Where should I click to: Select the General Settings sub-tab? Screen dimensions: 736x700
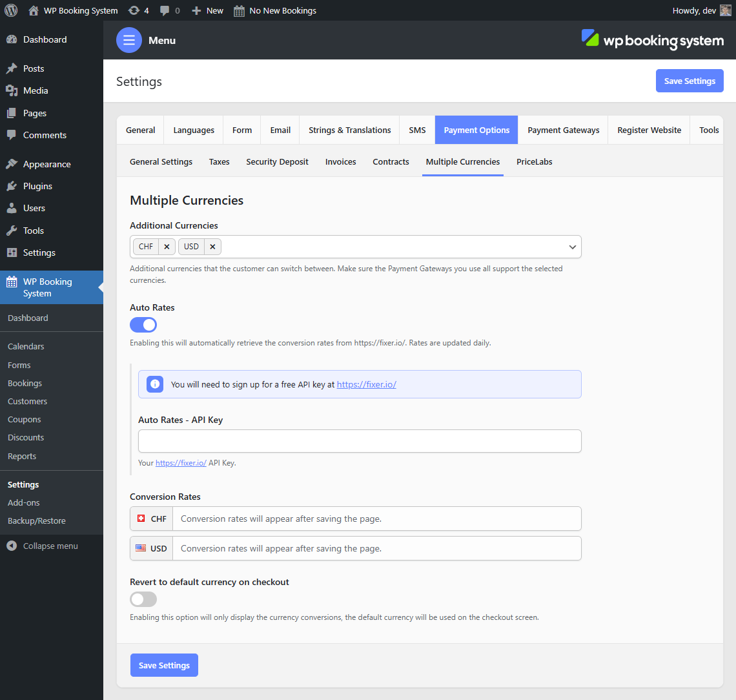coord(161,161)
